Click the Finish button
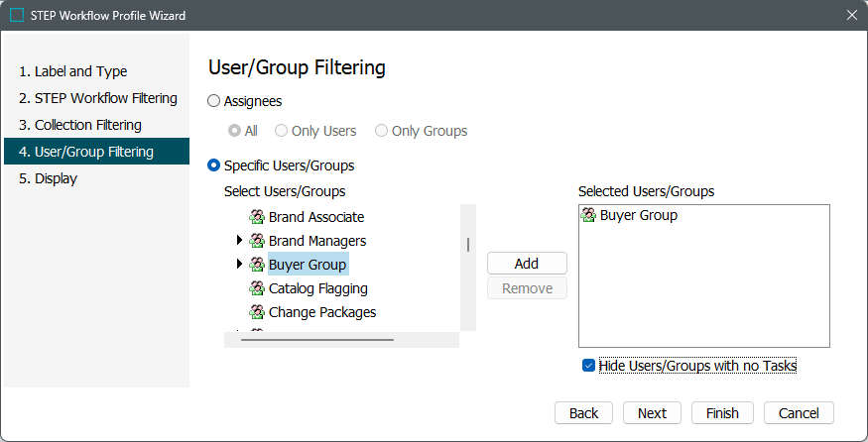The width and height of the screenshot is (868, 442). tap(722, 413)
